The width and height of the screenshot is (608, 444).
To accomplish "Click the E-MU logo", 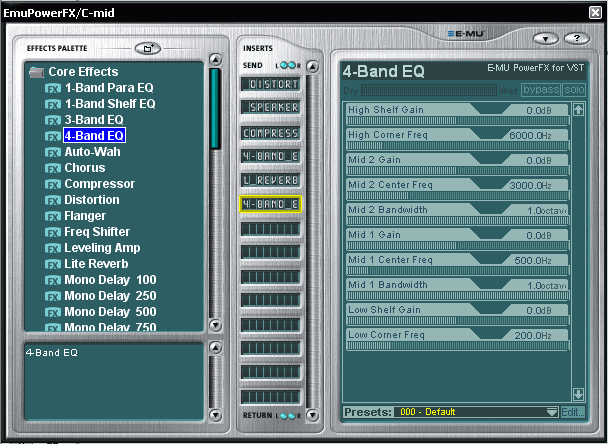I will coord(466,33).
